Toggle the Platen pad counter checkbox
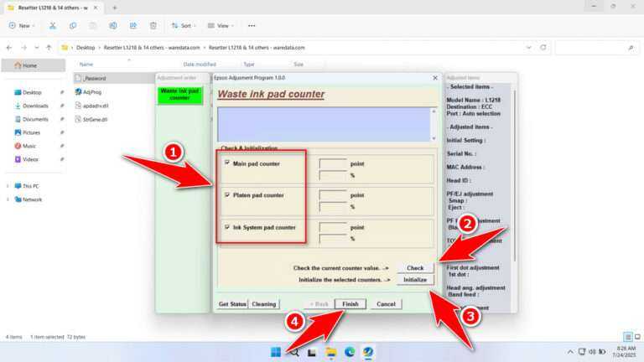Image resolution: width=644 pixels, height=362 pixels. click(x=227, y=194)
